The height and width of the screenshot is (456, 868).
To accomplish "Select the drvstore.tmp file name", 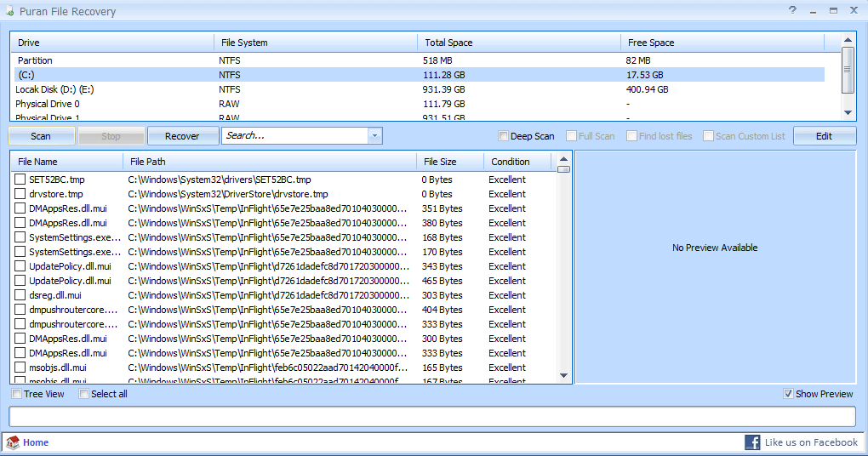I will coord(56,194).
